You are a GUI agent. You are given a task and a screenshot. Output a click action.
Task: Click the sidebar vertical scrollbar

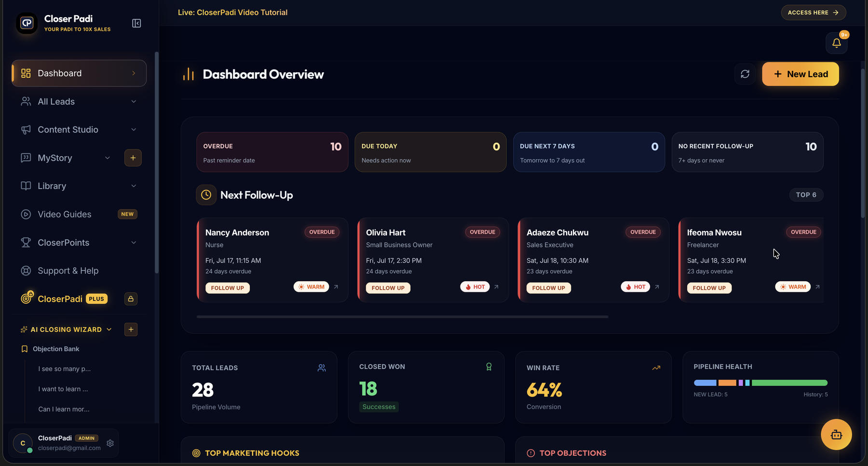click(x=156, y=163)
